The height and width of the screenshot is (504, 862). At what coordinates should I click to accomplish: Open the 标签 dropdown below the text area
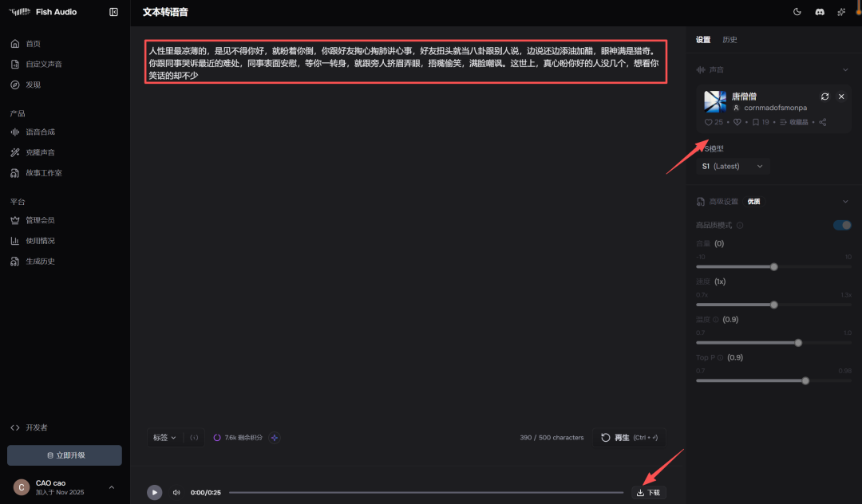164,437
